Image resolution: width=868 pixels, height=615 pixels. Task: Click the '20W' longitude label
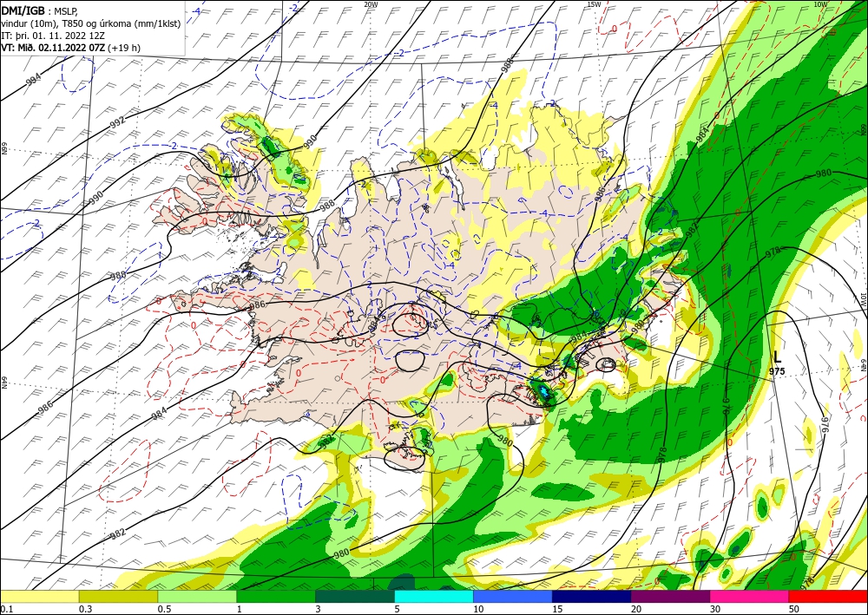[371, 4]
